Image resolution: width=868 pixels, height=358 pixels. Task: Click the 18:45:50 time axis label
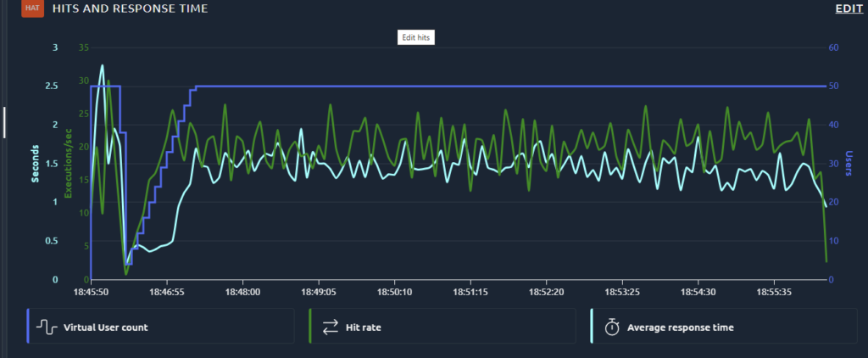91,290
